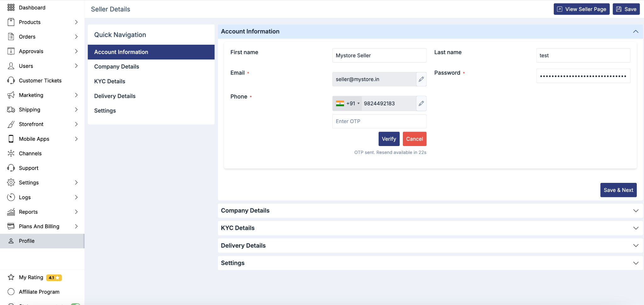The image size is (644, 305).
Task: Click the Save & Next button
Action: [x=618, y=190]
